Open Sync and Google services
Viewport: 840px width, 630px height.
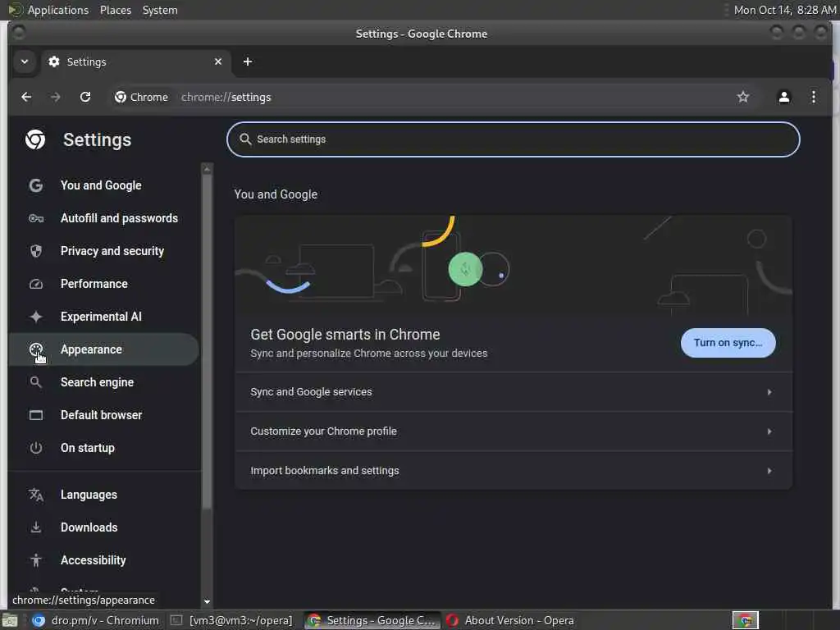pos(514,392)
